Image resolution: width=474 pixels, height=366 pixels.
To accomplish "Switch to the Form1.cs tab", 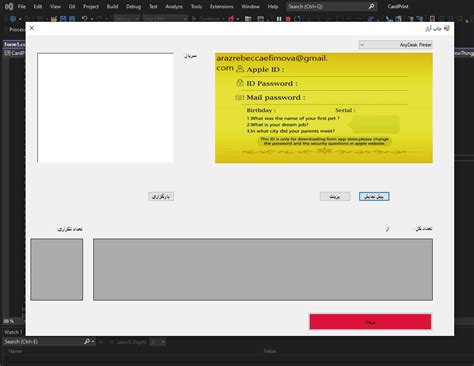I will 14,44.
